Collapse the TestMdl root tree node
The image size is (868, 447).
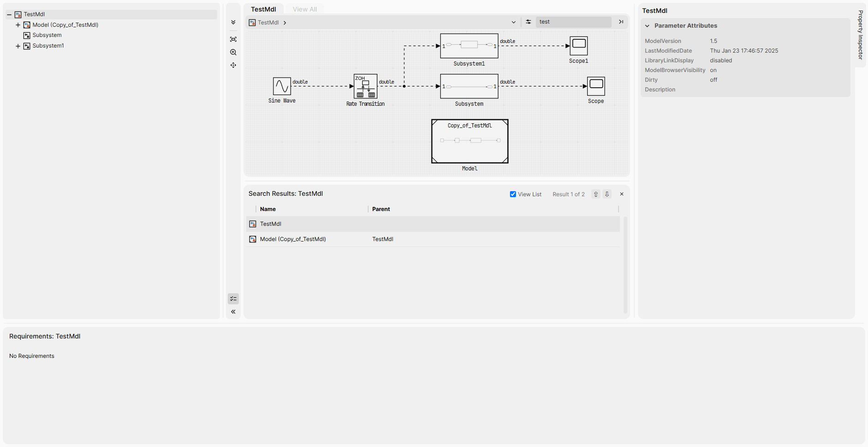click(x=9, y=15)
